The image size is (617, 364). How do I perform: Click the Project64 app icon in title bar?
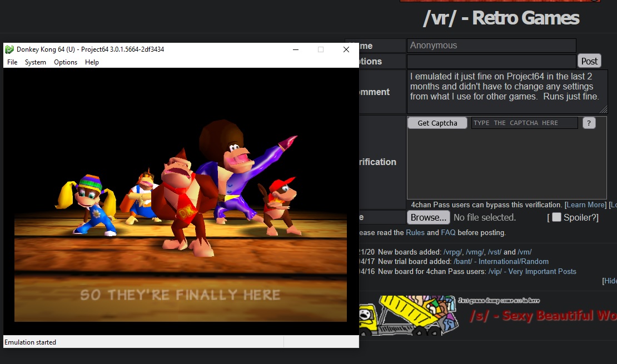tap(9, 49)
